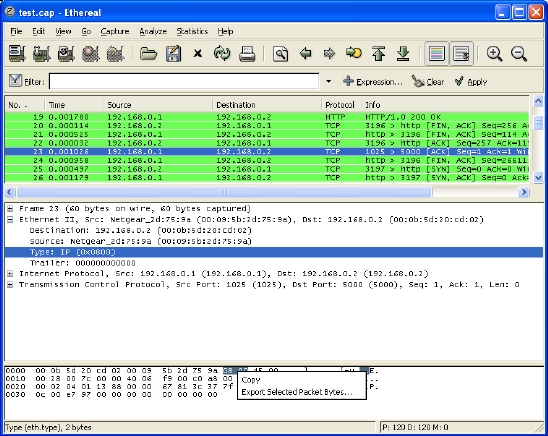
Task: Click into the Filter text field
Action: tap(184, 81)
